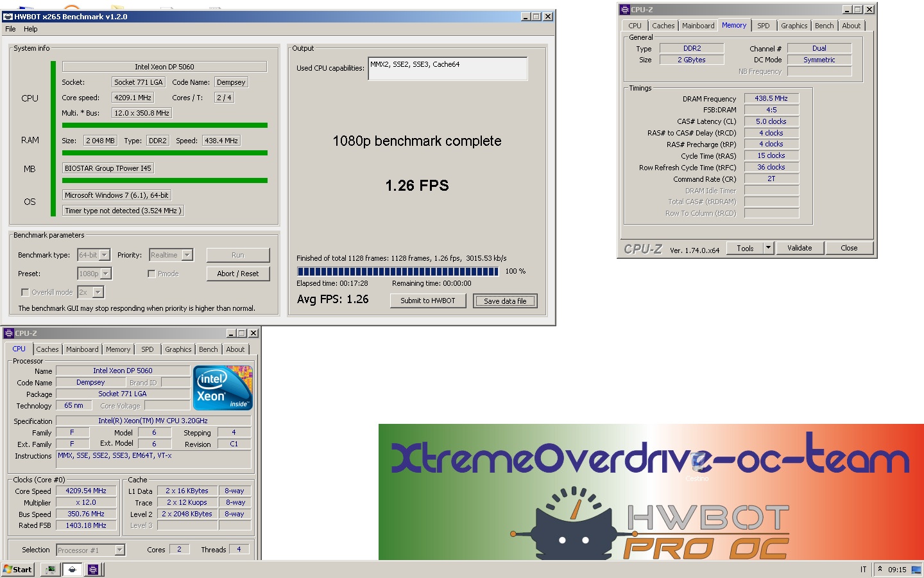The height and width of the screenshot is (578, 924).
Task: Open Bench tab in the CPU-Z Processor window
Action: (x=209, y=349)
